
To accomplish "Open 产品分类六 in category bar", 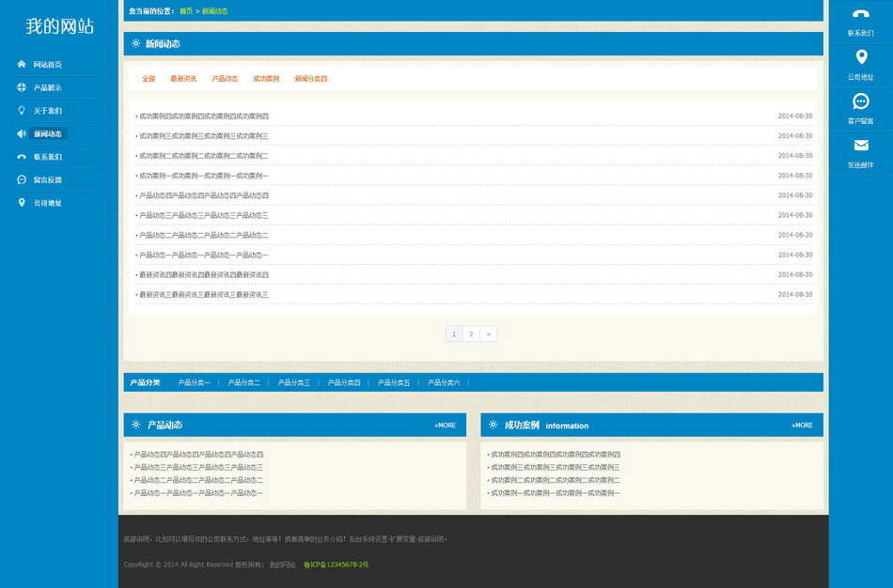I will click(x=444, y=382).
